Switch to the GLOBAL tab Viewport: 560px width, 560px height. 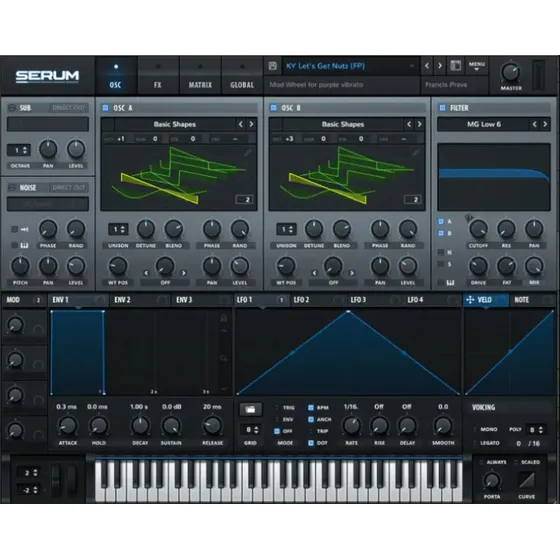[x=242, y=76]
